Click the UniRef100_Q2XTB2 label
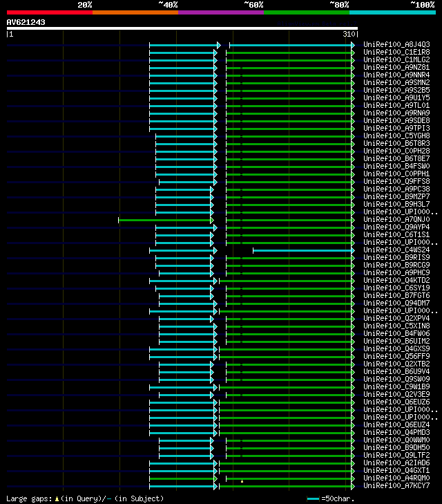 pyautogui.click(x=396, y=364)
